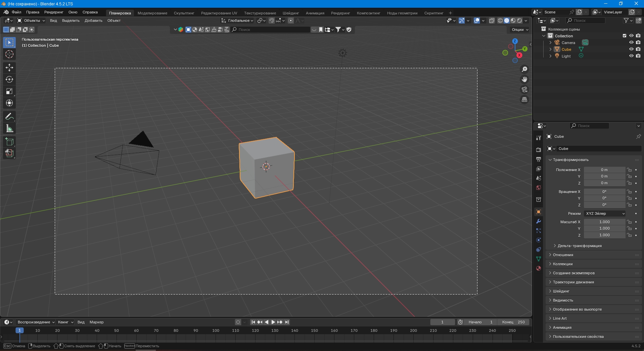The image size is (644, 351).
Task: Open the View Layer properties tab
Action: click(539, 168)
